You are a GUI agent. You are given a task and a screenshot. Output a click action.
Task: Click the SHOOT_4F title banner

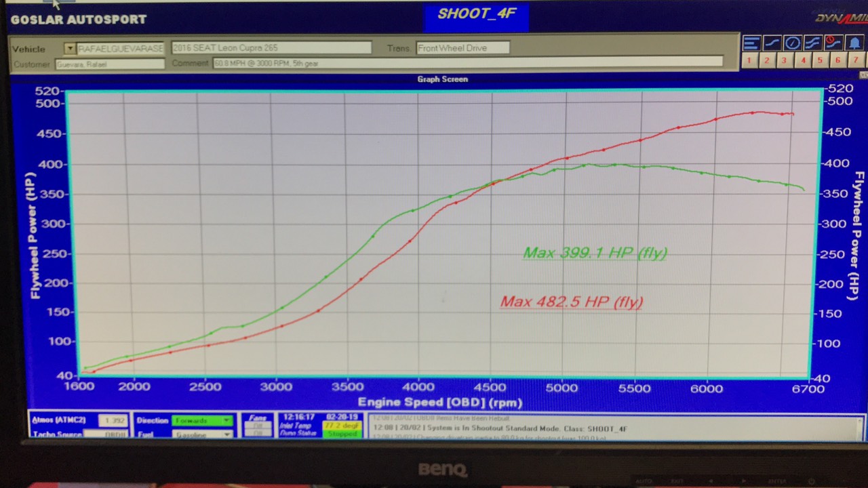tap(476, 15)
